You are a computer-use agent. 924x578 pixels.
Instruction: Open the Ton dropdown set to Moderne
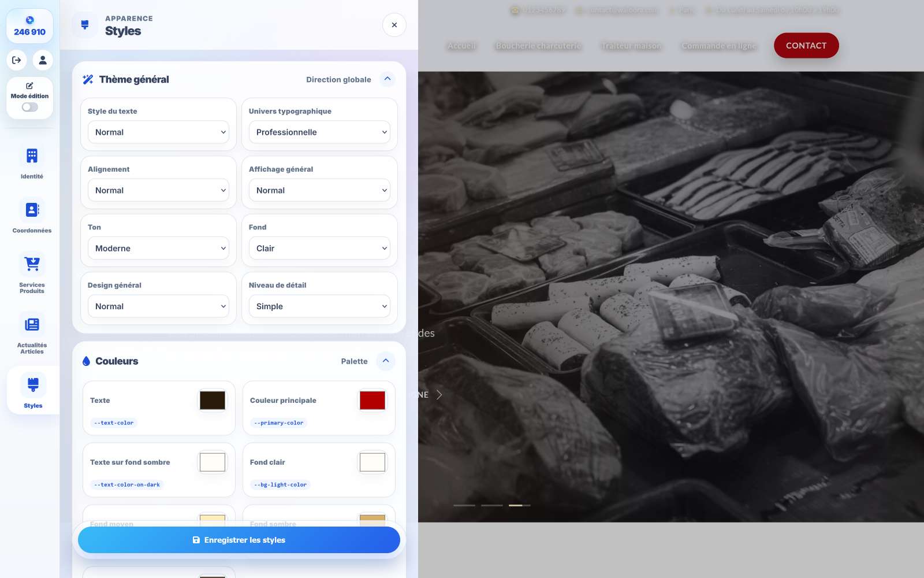pyautogui.click(x=158, y=249)
